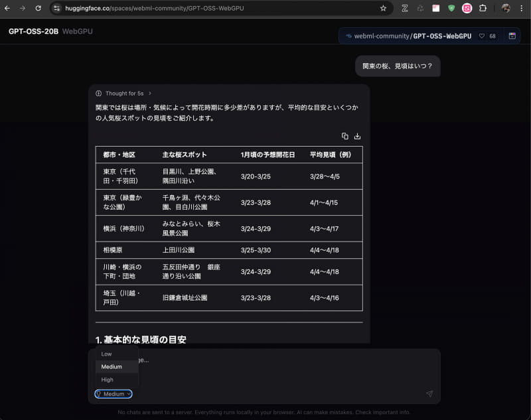The width and height of the screenshot is (531, 420).
Task: Toggle the like heart on the Space
Action: tap(482, 36)
